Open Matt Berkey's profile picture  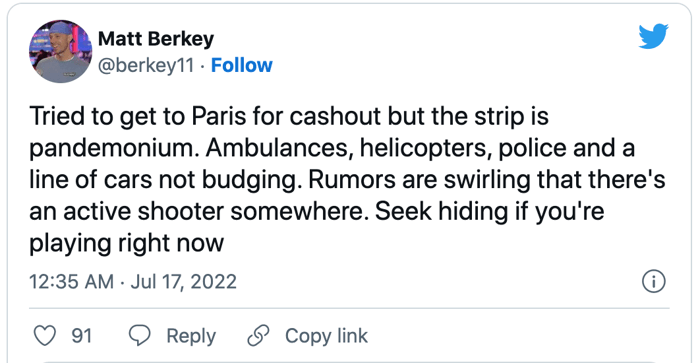[x=60, y=51]
